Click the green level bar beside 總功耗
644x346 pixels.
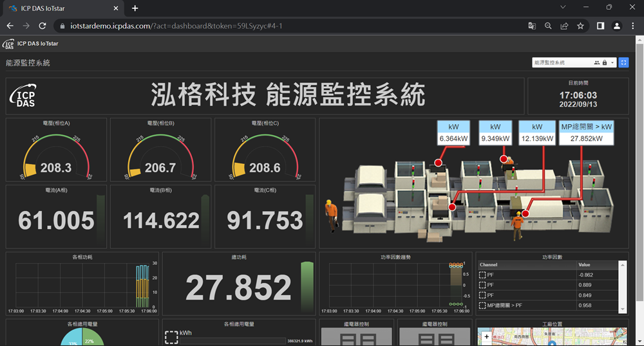(x=307, y=287)
